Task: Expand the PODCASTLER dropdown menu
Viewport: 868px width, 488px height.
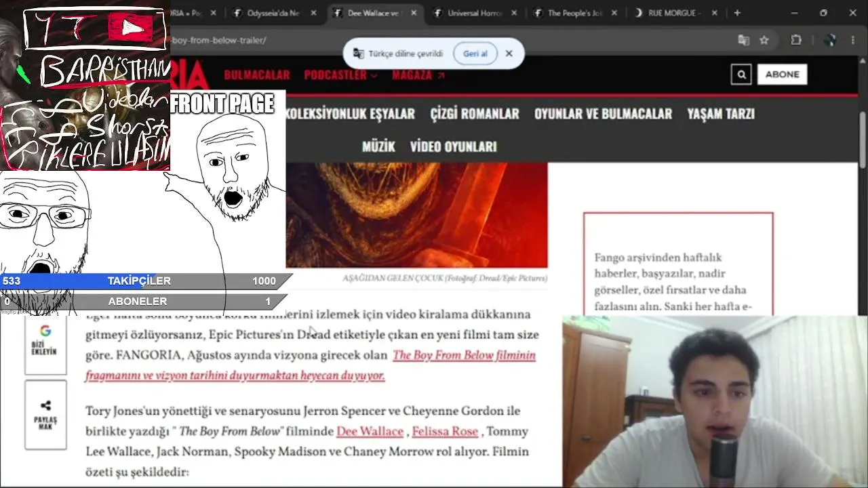Action: tap(341, 75)
